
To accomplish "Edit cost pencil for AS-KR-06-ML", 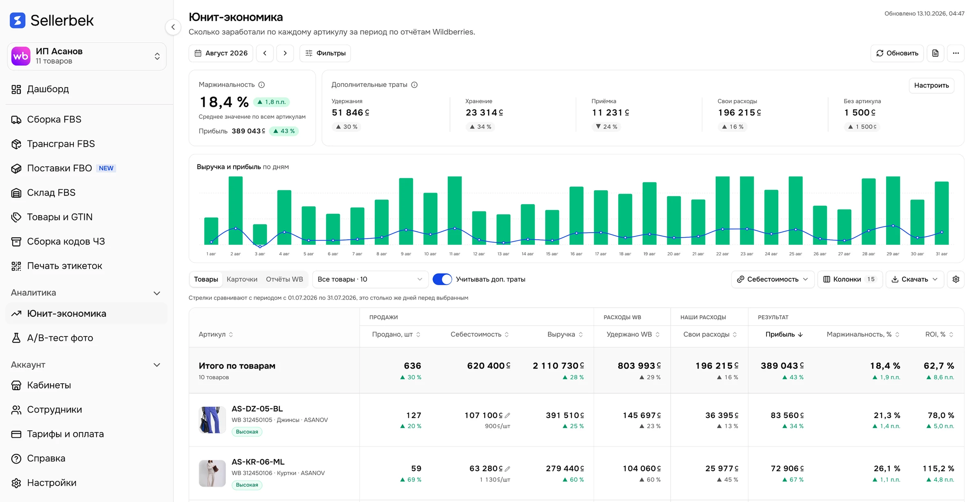I will (508, 469).
